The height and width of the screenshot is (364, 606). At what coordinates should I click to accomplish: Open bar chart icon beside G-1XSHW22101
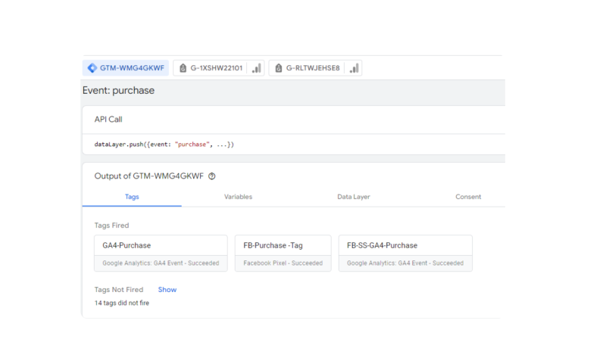coord(256,68)
